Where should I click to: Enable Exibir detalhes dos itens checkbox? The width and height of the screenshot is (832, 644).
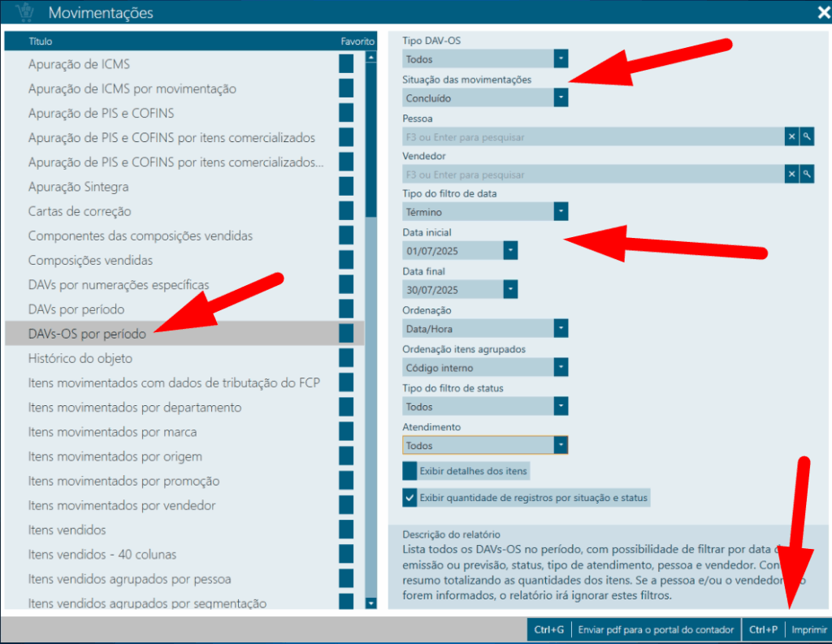(410, 471)
